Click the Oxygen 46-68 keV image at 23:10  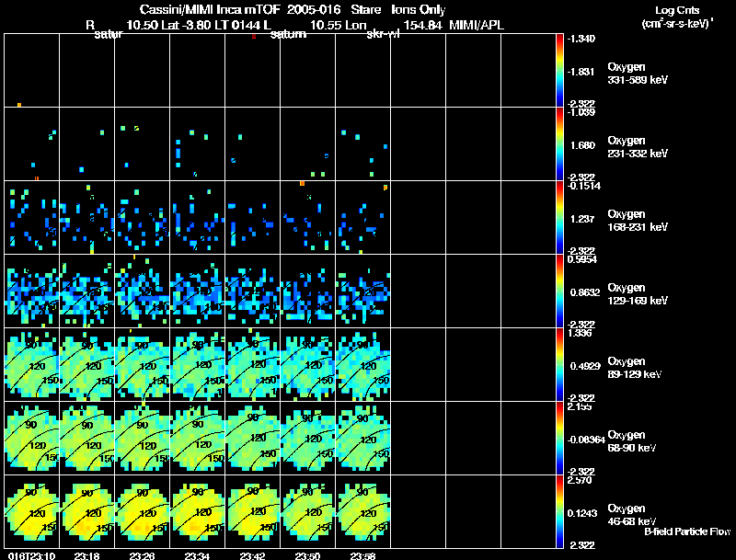(x=32, y=511)
